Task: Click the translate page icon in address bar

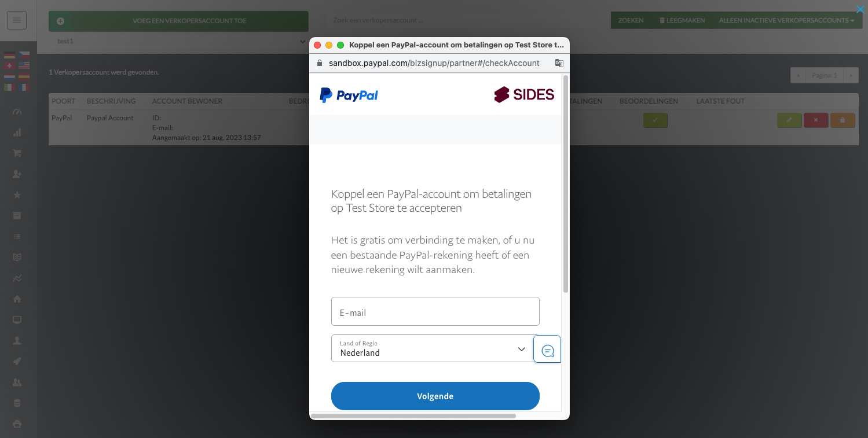Action: coord(559,63)
